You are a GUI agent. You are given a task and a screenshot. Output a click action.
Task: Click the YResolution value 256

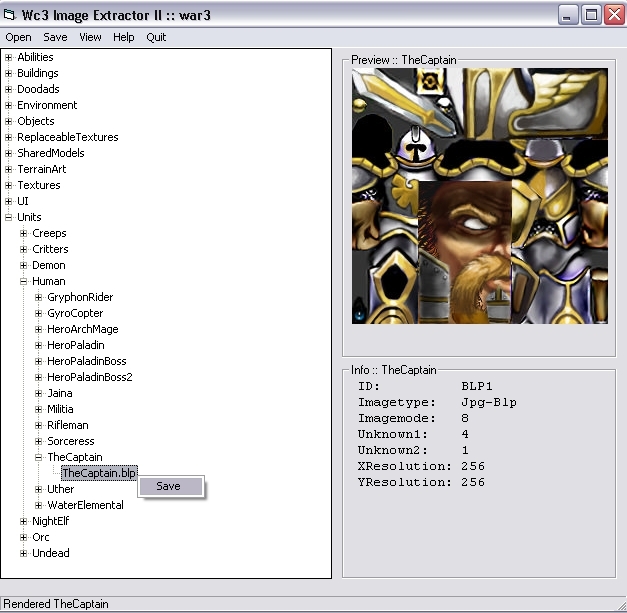pyautogui.click(x=473, y=482)
